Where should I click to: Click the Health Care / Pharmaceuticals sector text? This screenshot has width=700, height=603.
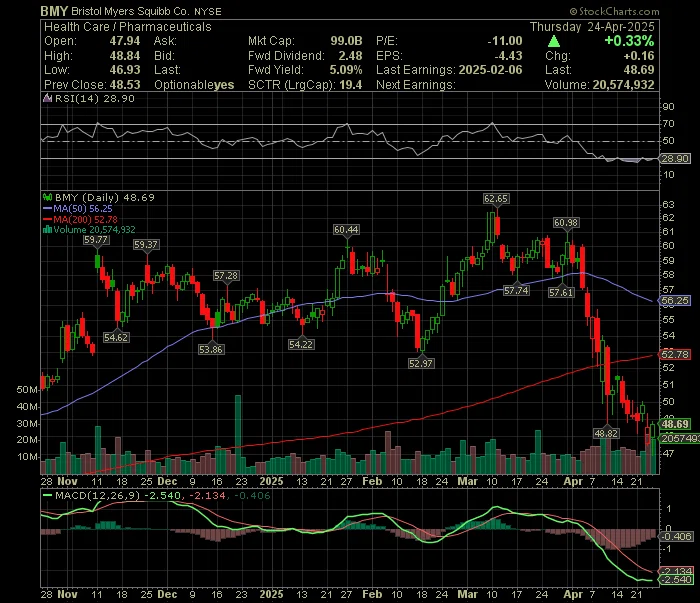pos(128,27)
